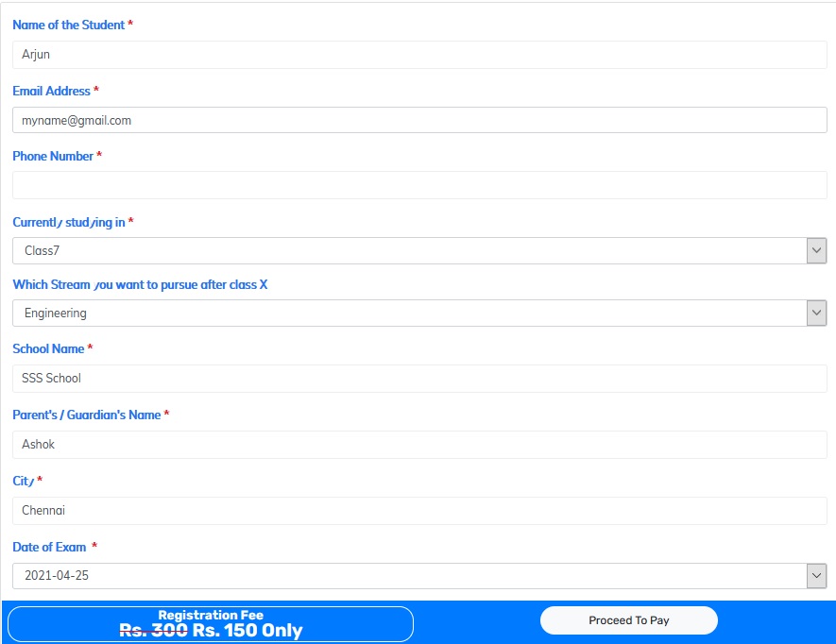Select the Parent's name field containing Ashok
Screen dimensions: 836x644
pos(419,445)
